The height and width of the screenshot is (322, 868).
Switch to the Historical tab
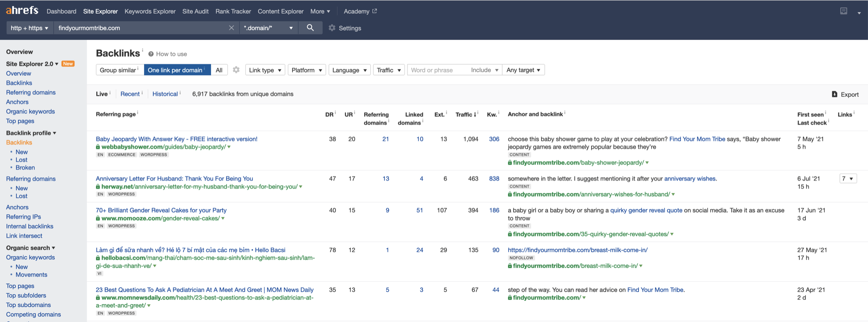click(165, 94)
